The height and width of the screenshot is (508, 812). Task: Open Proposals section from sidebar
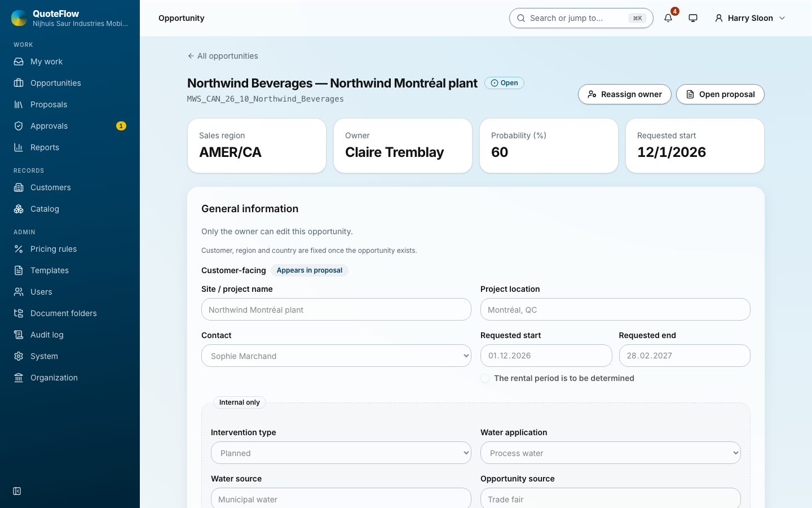pos(70,104)
